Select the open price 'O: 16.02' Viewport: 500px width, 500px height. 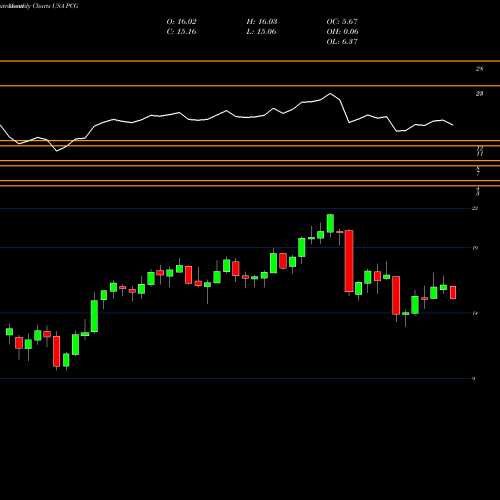tap(182, 22)
